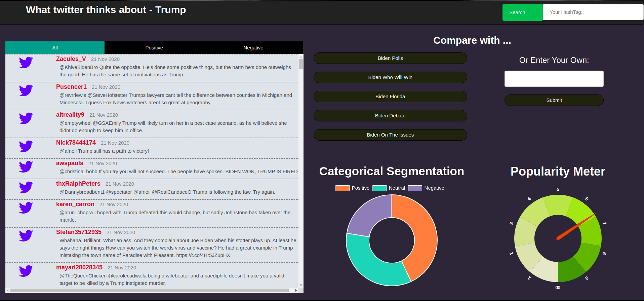
Task: Click the https://t.co/4Hr5JZupHX link text
Action: (x=203, y=255)
